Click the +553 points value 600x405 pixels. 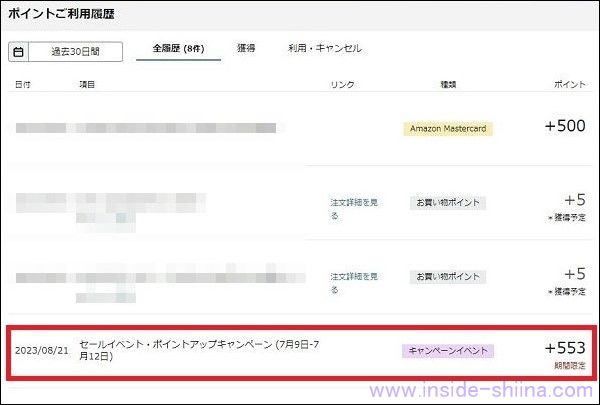coord(565,348)
